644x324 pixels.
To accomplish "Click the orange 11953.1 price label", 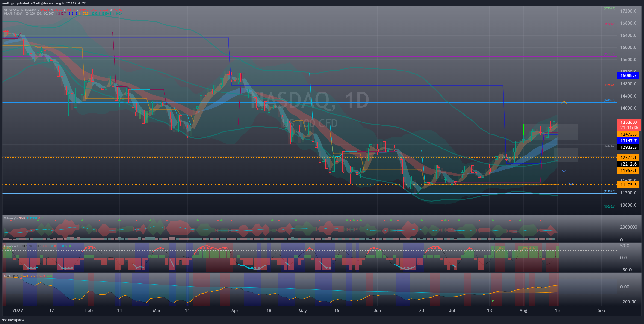I will point(628,170).
